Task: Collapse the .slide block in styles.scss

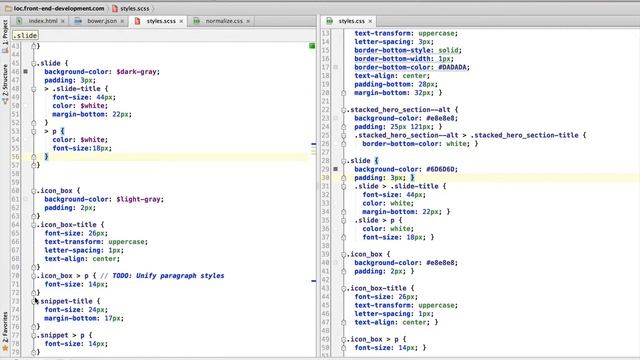Action: click(33, 63)
